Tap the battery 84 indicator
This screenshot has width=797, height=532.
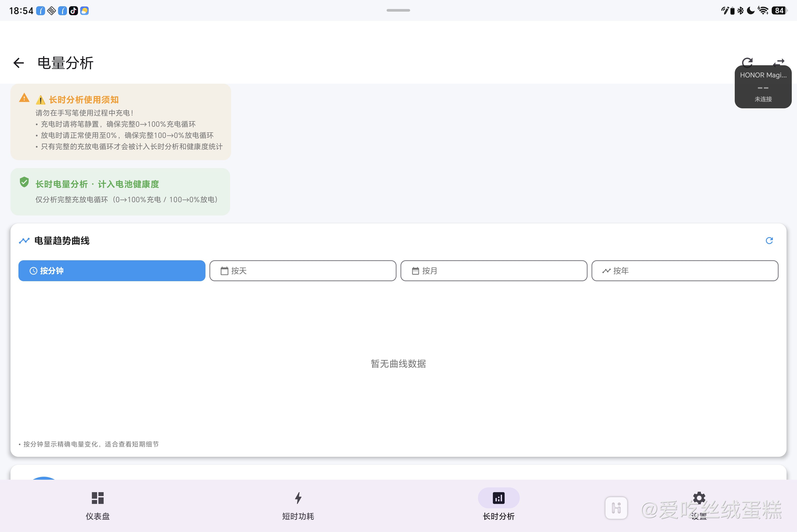(x=779, y=10)
